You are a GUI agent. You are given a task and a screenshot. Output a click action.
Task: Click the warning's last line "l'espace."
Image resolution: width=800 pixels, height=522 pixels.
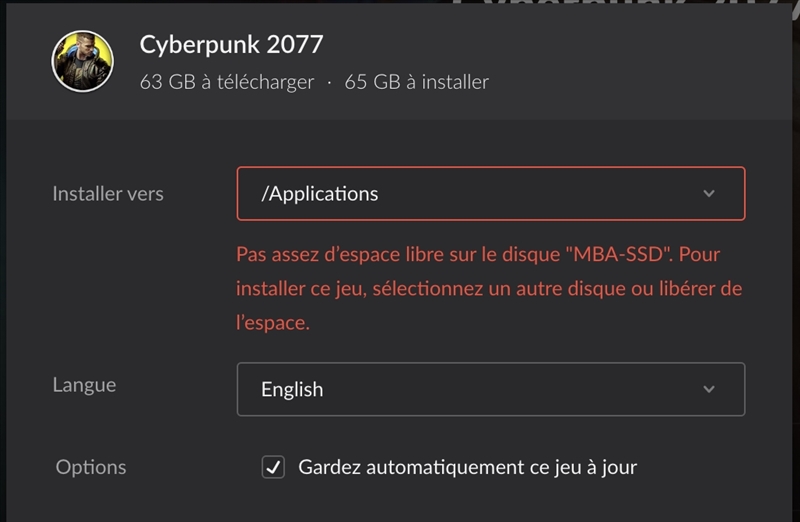pyautogui.click(x=273, y=324)
